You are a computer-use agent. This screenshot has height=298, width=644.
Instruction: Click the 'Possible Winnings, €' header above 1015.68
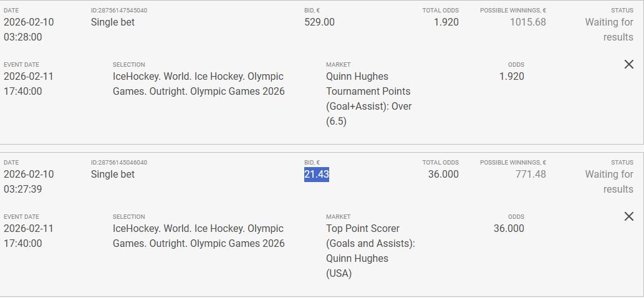pos(512,11)
